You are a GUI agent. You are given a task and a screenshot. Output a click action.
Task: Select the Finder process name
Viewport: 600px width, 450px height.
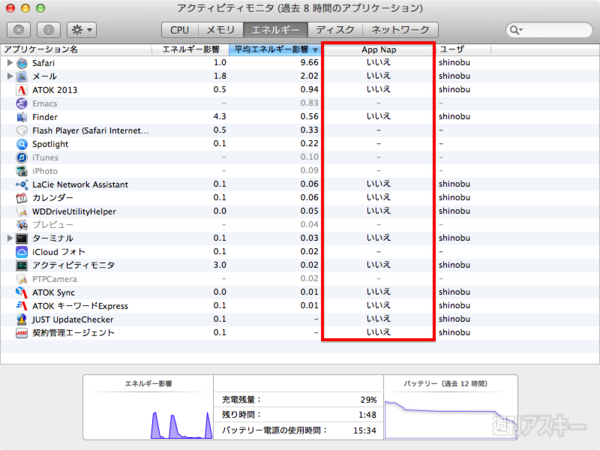click(45, 117)
